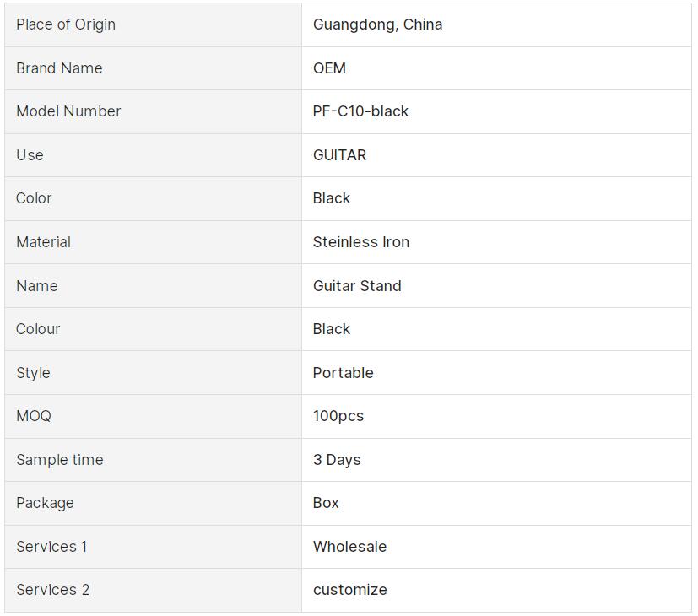Click the Box package value

(x=326, y=503)
